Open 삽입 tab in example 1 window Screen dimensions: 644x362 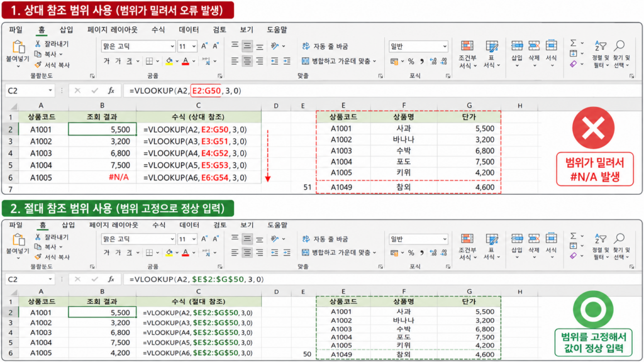(x=66, y=30)
